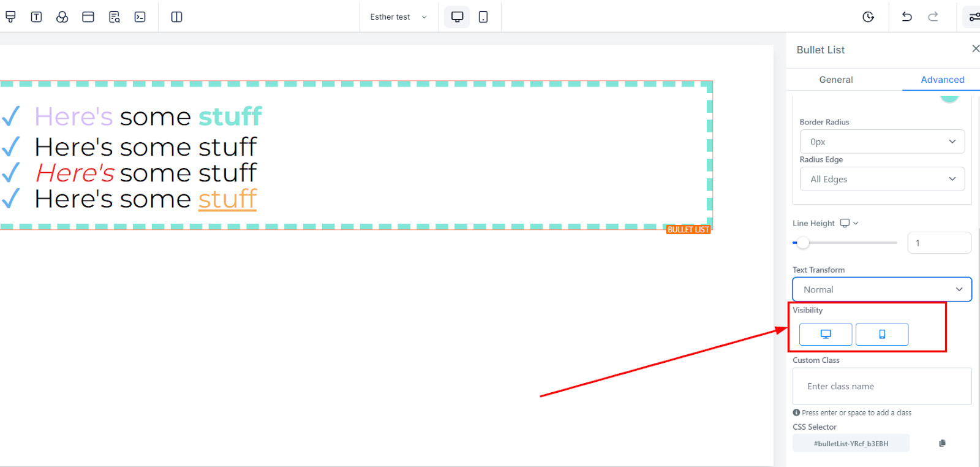The width and height of the screenshot is (980, 467).
Task: Open the Esther test page dropdown
Action: tap(398, 17)
